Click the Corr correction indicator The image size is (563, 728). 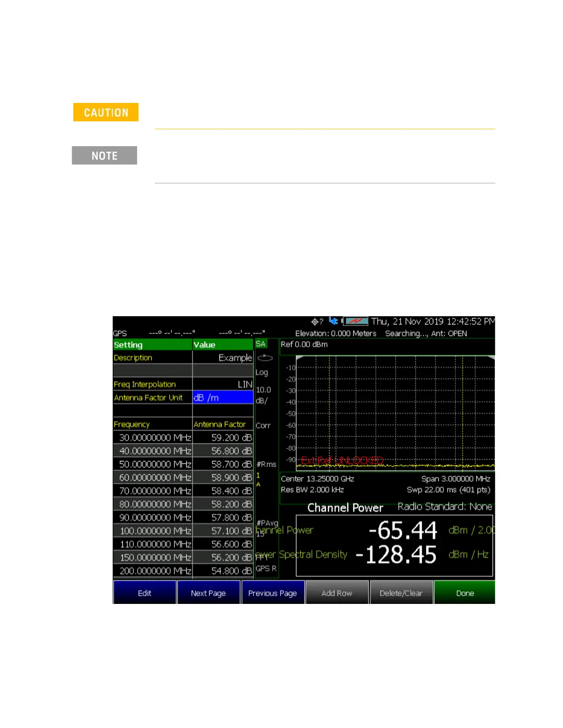(263, 426)
